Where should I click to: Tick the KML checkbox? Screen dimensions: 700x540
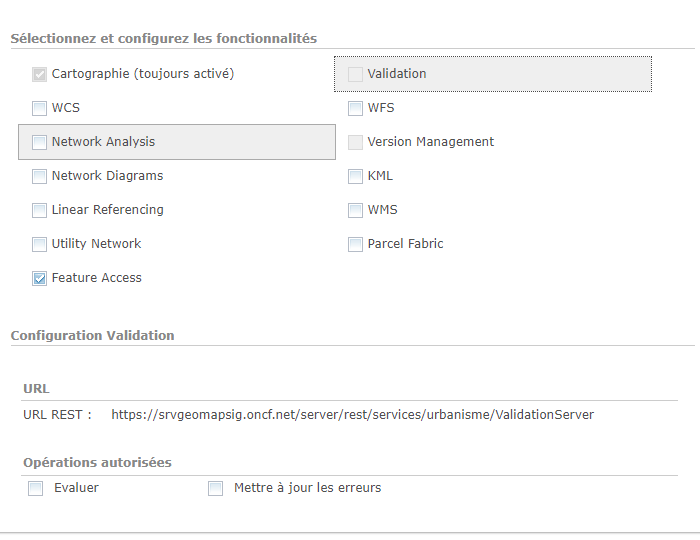(355, 176)
